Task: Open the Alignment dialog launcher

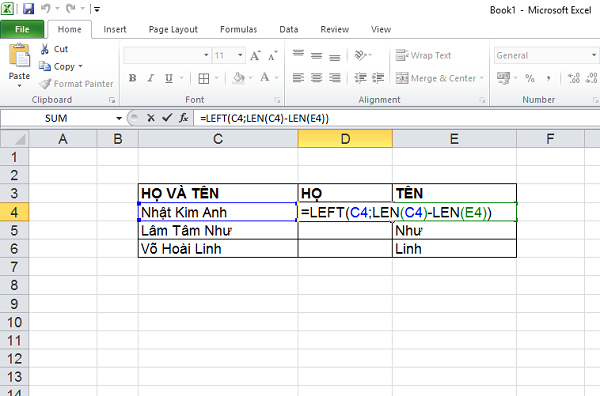Action: pos(482,100)
